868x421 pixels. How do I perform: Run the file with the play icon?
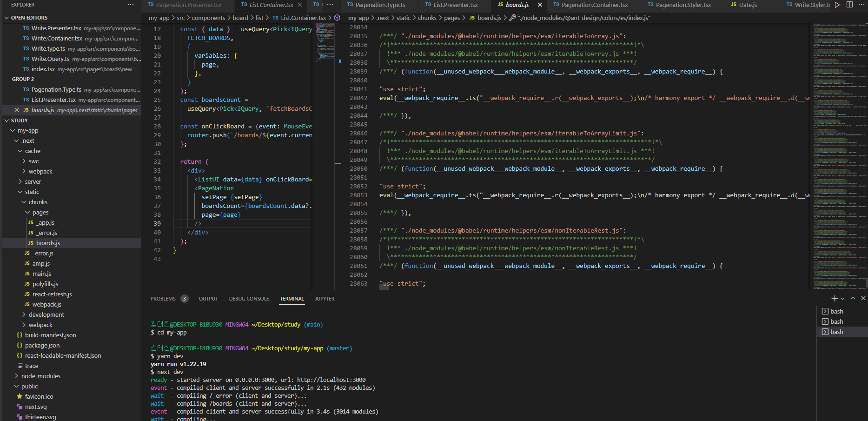[837, 5]
